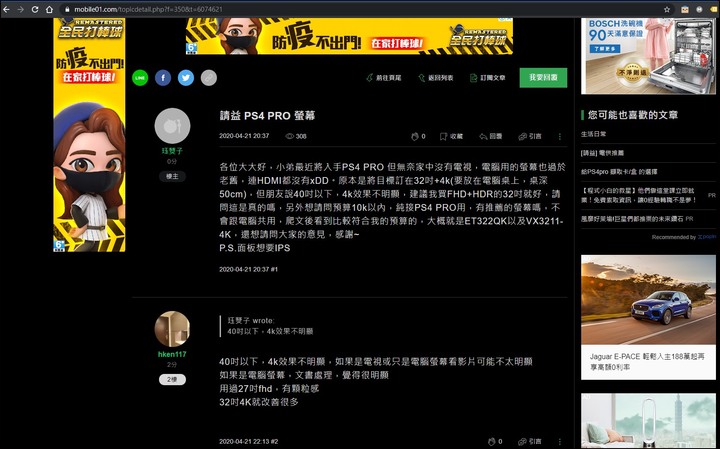View site info via the padlock icon
Viewport: 720px width, 449px height.
coord(67,9)
